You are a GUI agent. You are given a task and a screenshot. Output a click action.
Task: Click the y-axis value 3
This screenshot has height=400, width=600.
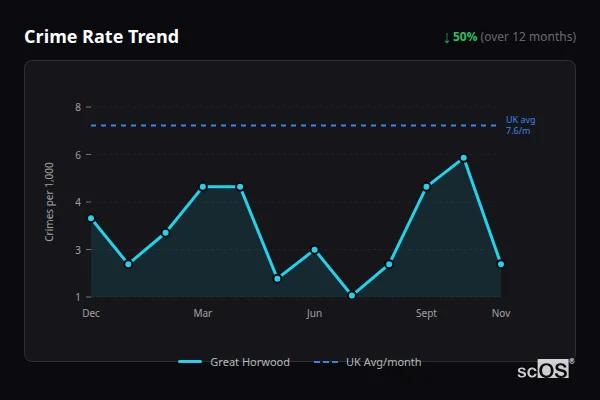point(78,250)
